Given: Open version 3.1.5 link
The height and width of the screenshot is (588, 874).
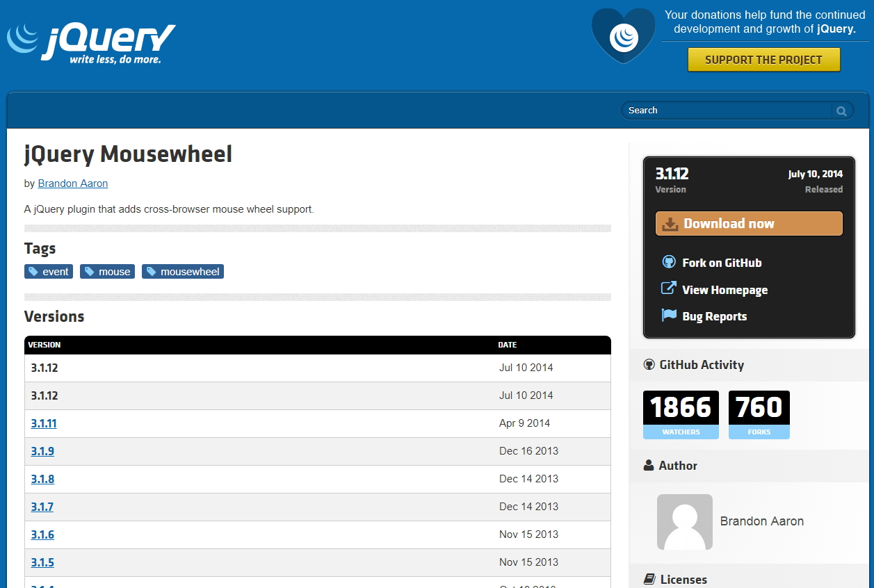Looking at the screenshot, I should click(x=42, y=562).
